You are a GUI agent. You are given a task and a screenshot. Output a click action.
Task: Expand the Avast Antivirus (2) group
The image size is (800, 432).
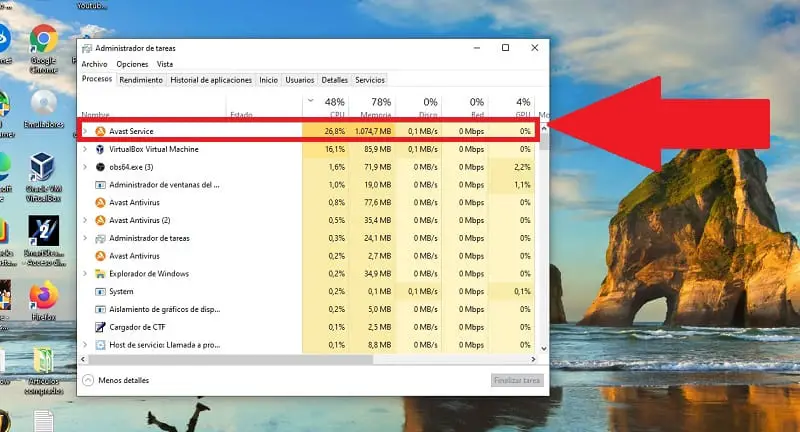click(85, 220)
